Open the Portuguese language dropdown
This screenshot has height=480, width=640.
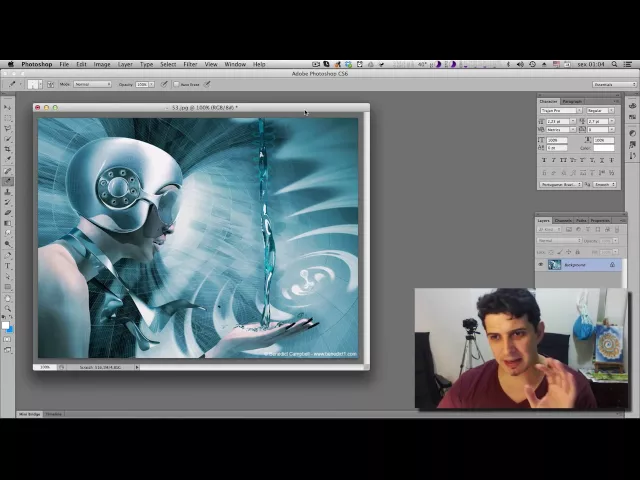[561, 184]
